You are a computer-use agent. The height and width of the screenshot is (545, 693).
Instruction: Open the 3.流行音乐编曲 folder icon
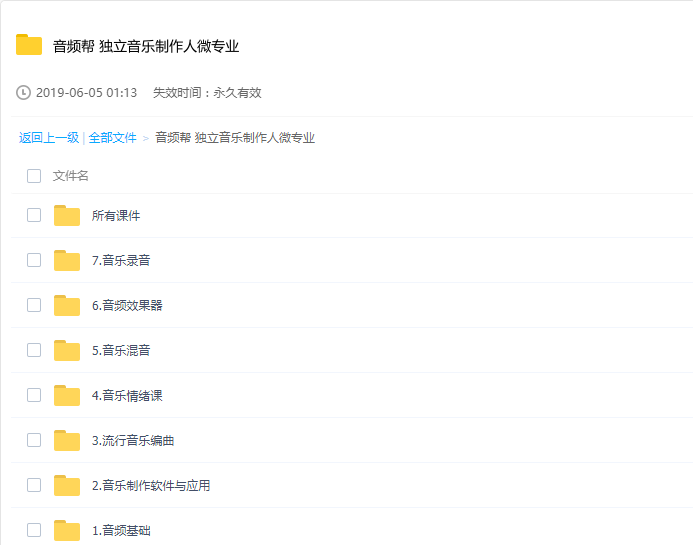click(67, 441)
